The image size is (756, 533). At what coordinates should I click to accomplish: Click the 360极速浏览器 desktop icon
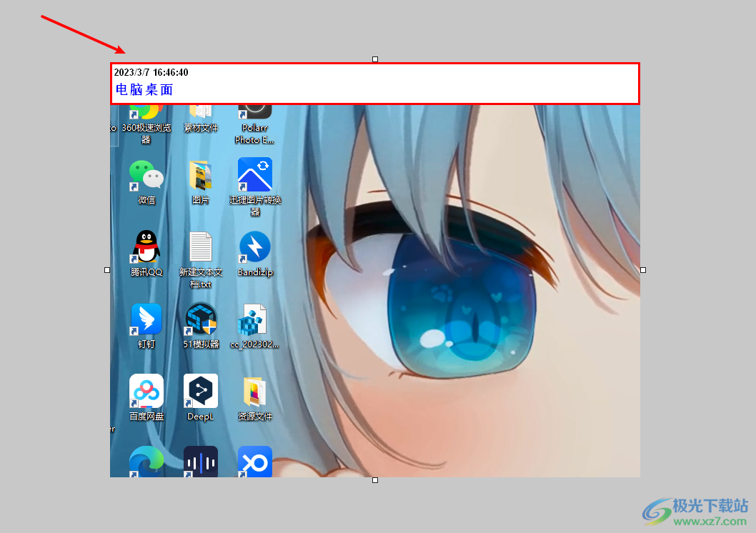point(146,112)
